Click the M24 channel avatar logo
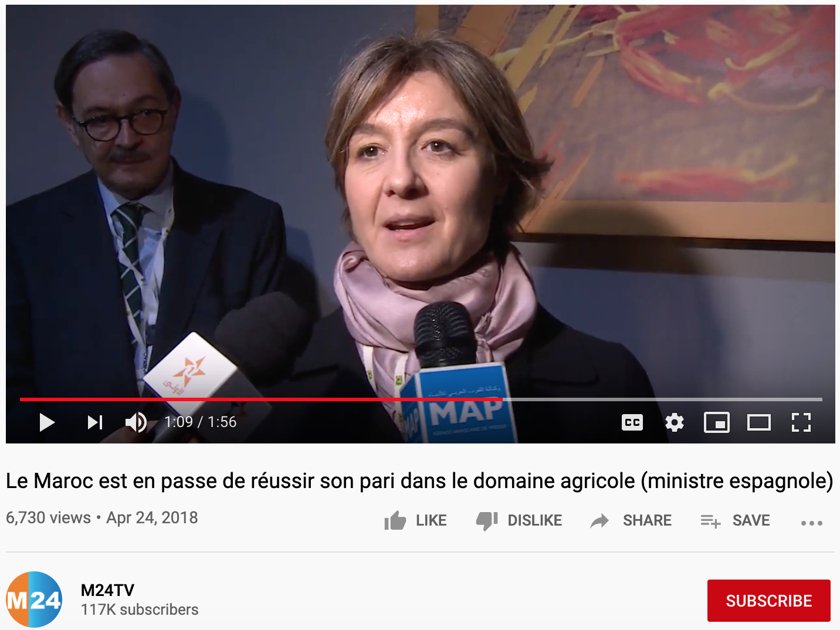840x630 pixels. click(x=34, y=599)
